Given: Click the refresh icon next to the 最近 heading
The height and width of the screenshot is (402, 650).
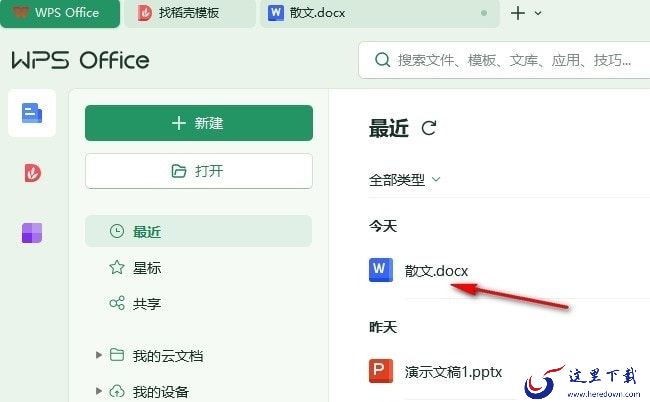Looking at the screenshot, I should [x=429, y=128].
